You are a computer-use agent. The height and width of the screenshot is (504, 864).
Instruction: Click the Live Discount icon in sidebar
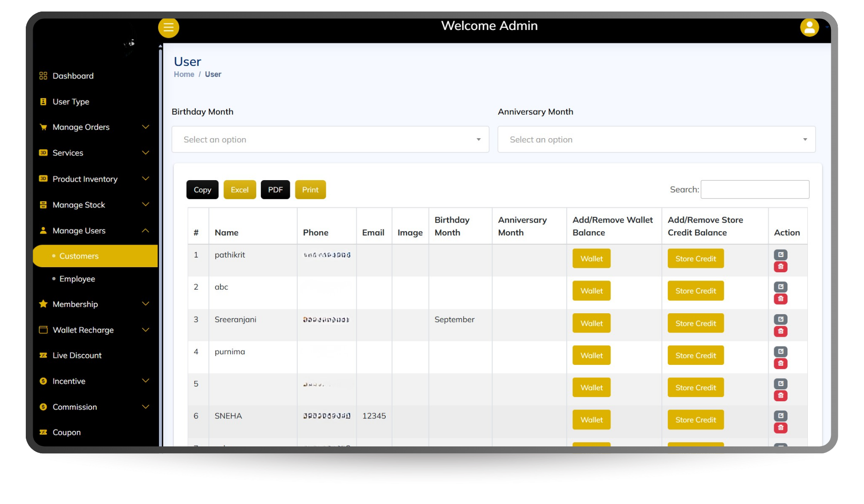pos(43,355)
